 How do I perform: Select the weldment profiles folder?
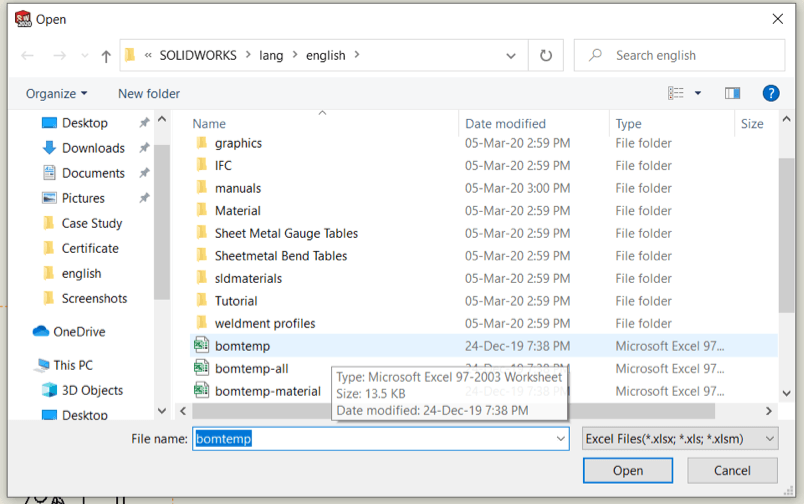tap(265, 324)
